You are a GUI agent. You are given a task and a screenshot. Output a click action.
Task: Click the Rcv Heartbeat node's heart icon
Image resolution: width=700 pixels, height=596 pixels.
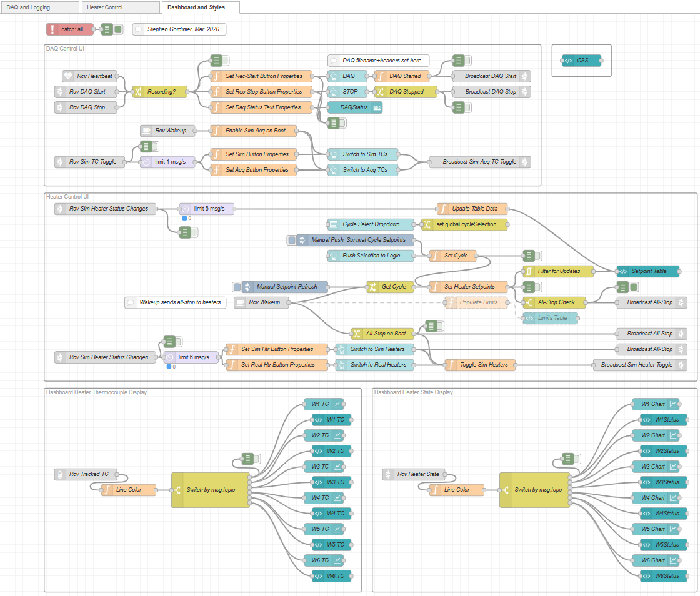pyautogui.click(x=68, y=76)
